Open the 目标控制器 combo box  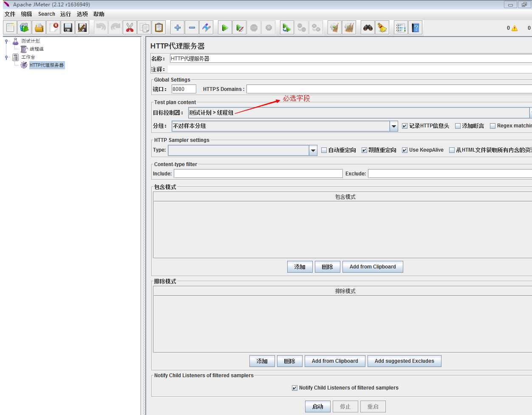[x=360, y=113]
